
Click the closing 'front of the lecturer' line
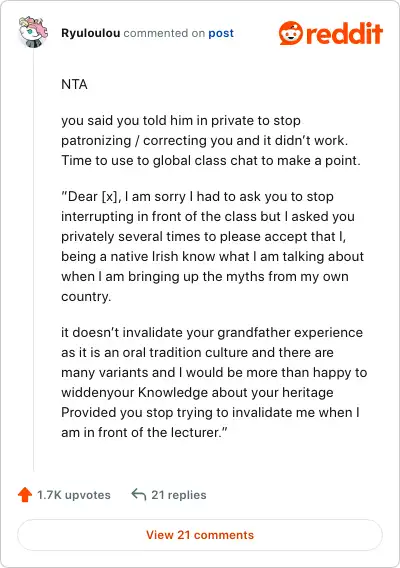[144, 432]
